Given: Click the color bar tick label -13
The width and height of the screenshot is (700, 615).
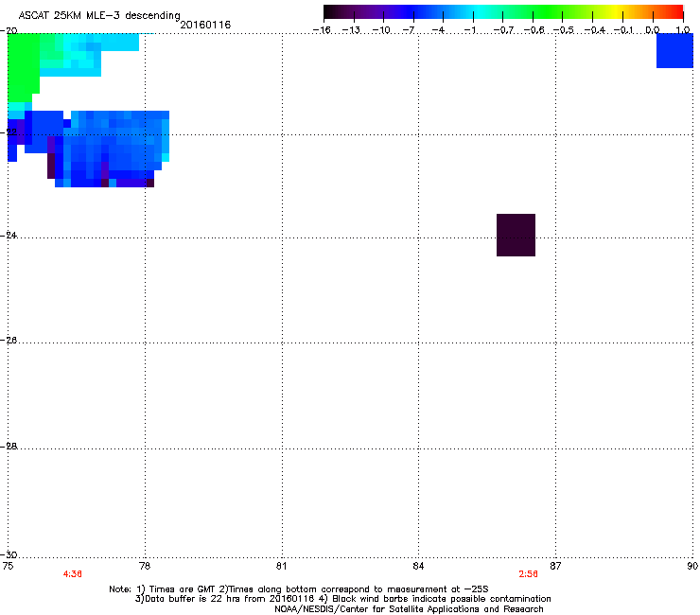Looking at the screenshot, I should click(x=351, y=30).
